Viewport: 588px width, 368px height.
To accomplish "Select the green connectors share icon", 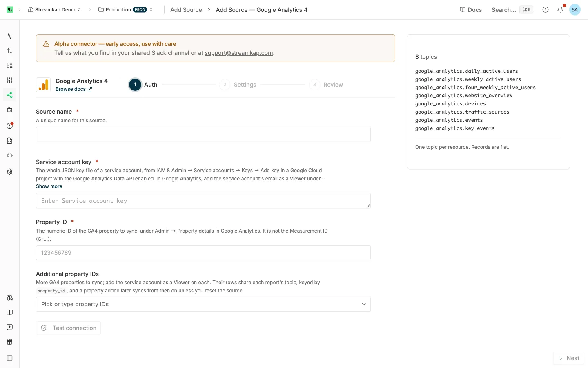I will tap(10, 95).
